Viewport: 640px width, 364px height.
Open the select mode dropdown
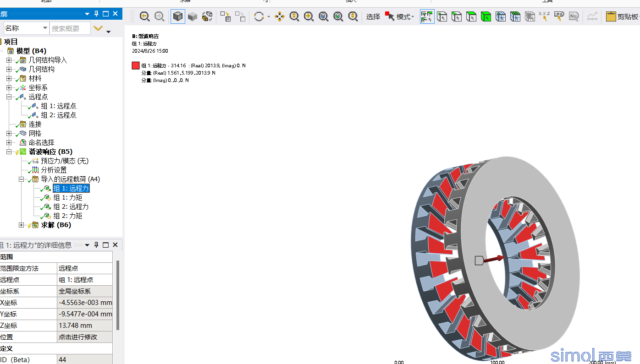(400, 16)
